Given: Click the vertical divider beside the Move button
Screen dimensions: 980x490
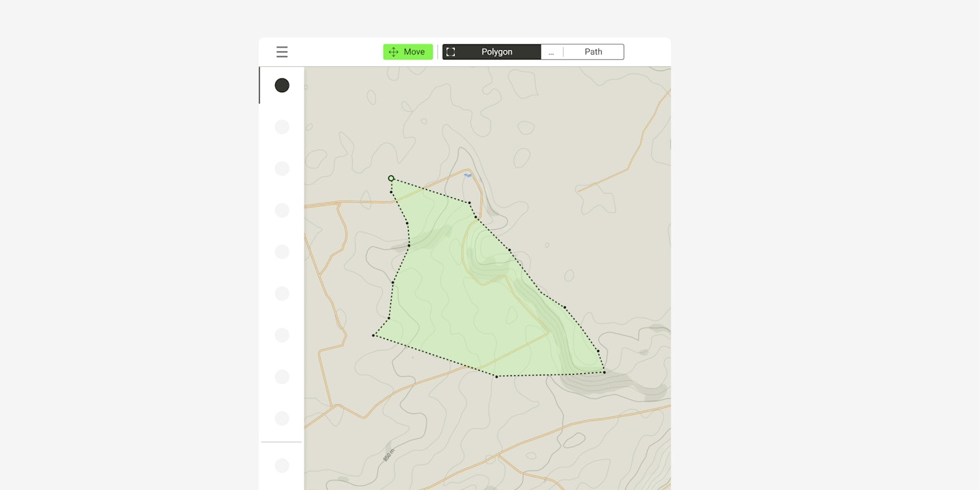Looking at the screenshot, I should tap(438, 52).
